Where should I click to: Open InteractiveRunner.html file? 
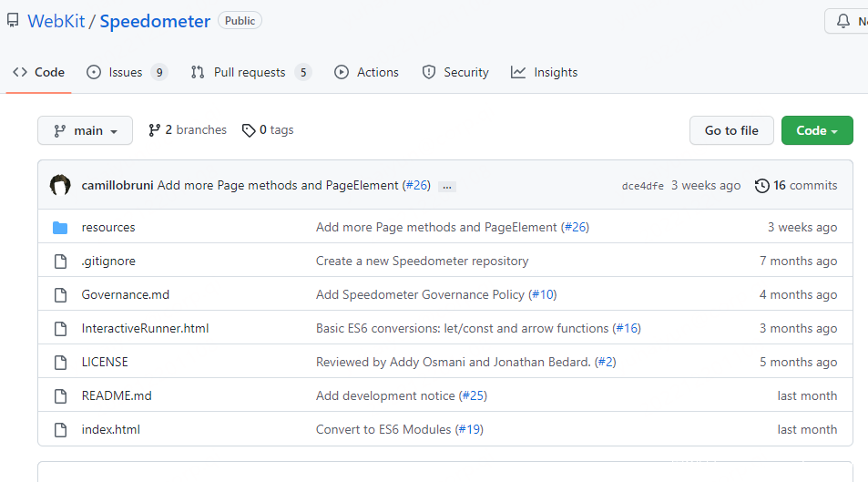145,329
